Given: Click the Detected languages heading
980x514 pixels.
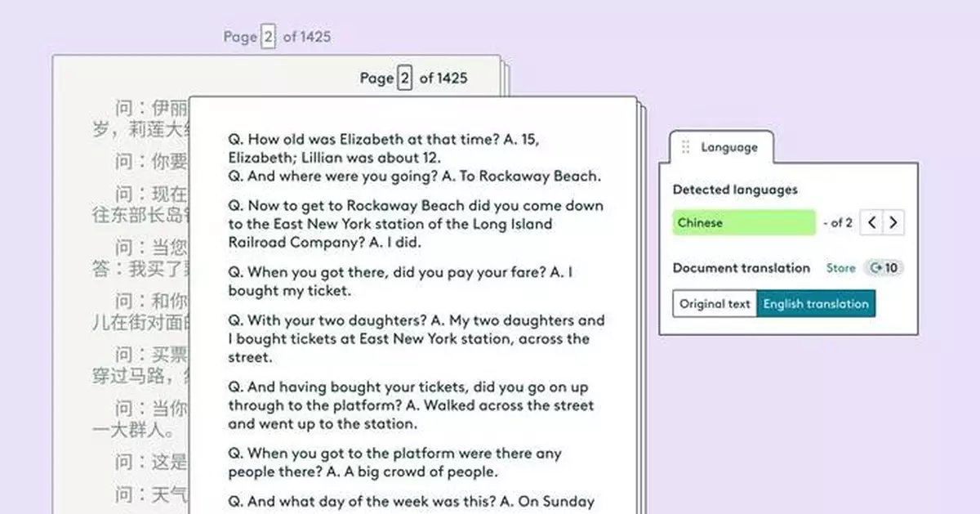Looking at the screenshot, I should 734,190.
